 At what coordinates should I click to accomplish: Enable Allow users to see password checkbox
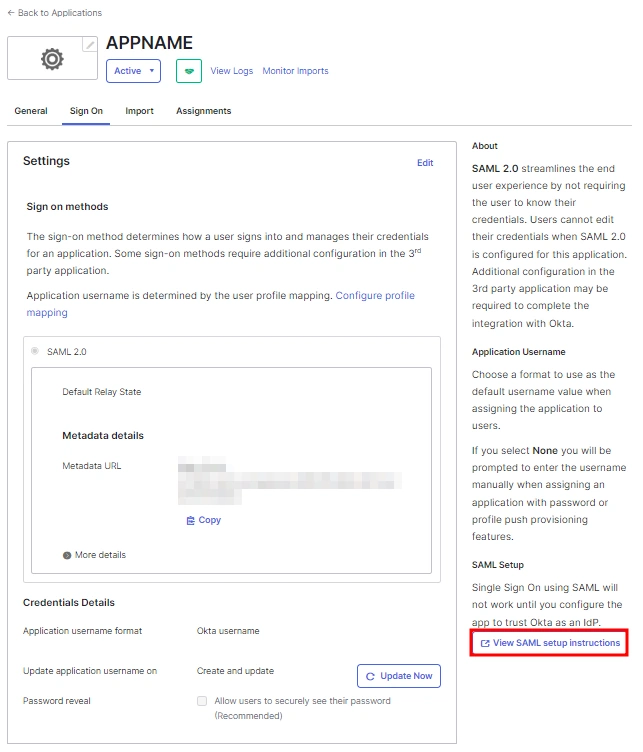[x=202, y=701]
